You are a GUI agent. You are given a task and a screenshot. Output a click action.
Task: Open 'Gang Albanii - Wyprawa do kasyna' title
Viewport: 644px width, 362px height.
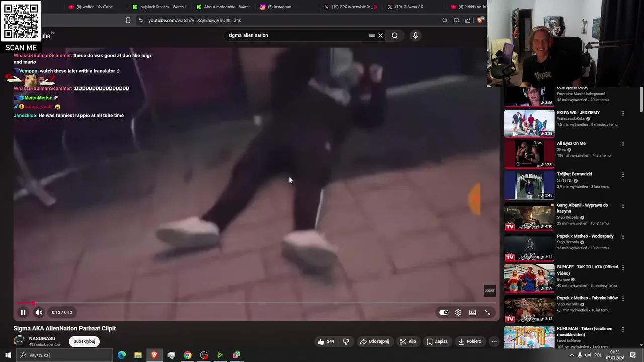tap(583, 208)
